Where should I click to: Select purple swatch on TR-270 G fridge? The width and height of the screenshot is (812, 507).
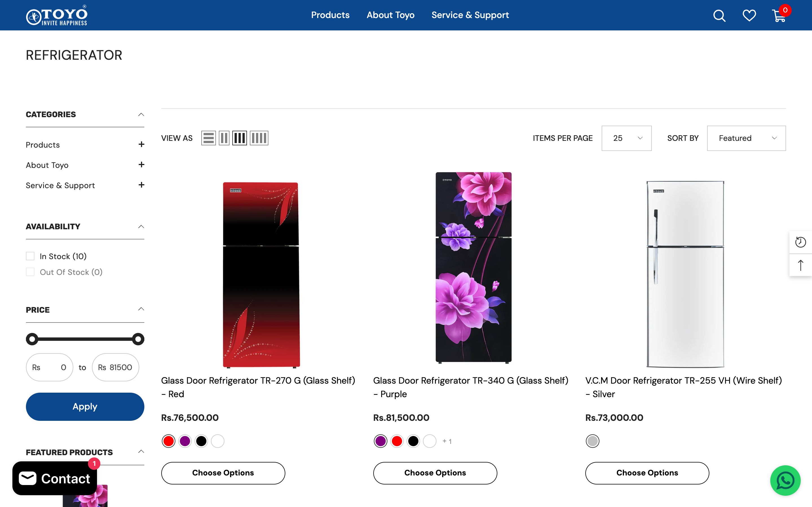tap(185, 441)
